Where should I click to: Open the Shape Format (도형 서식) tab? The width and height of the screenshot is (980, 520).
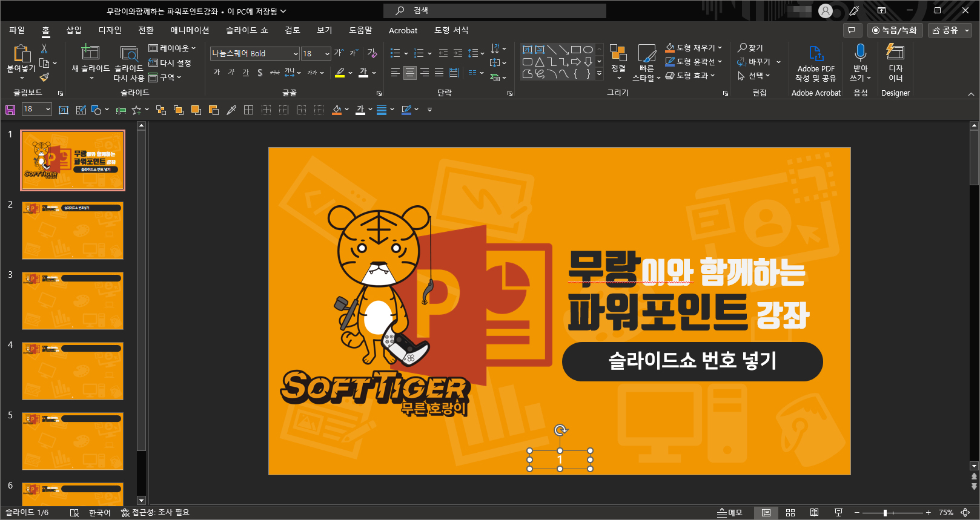[x=451, y=30]
